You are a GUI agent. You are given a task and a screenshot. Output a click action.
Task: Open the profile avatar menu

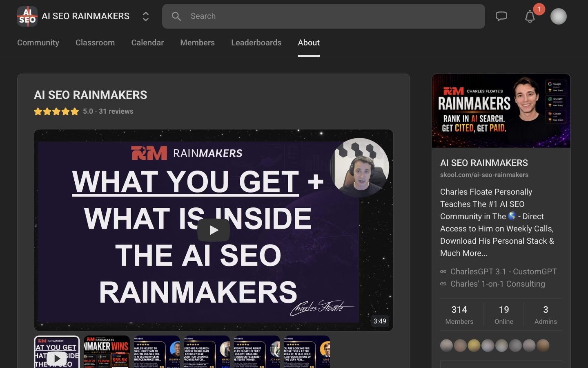point(558,16)
